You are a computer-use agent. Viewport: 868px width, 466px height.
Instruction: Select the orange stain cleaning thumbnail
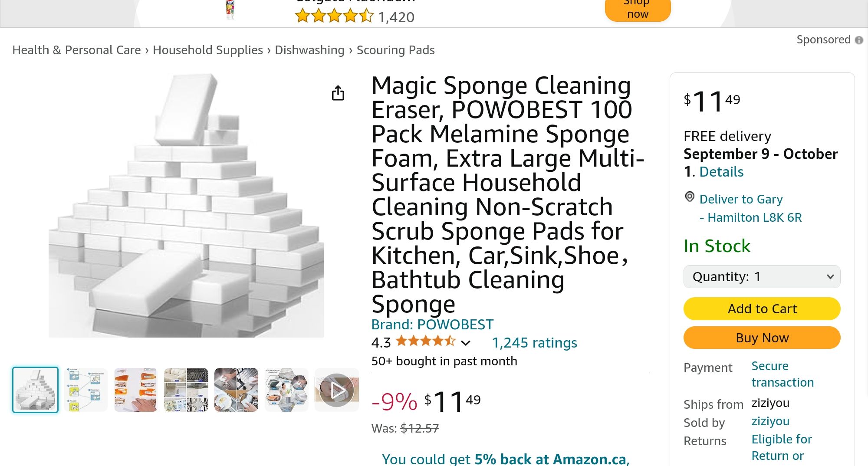136,390
